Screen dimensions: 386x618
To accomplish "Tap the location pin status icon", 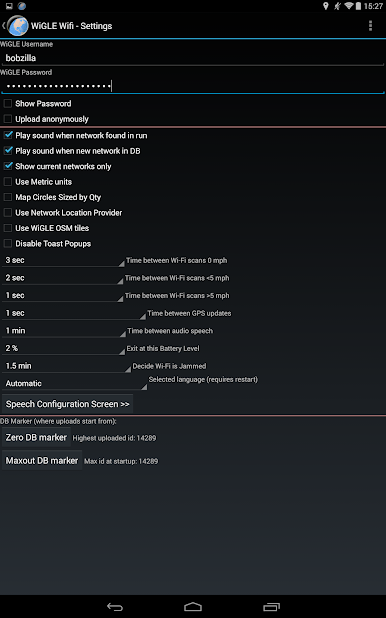I will pyautogui.click(x=326, y=6).
